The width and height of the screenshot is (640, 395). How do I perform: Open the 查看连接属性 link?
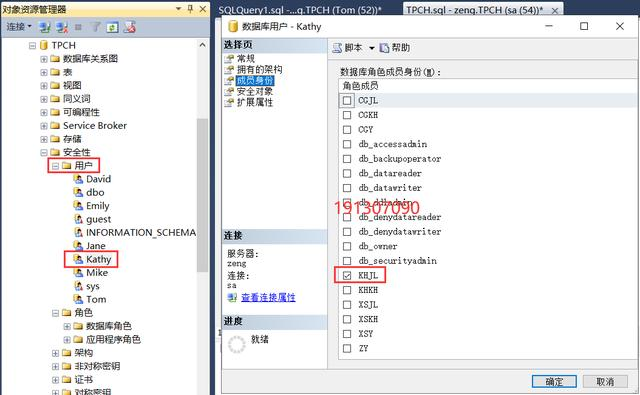(x=268, y=297)
